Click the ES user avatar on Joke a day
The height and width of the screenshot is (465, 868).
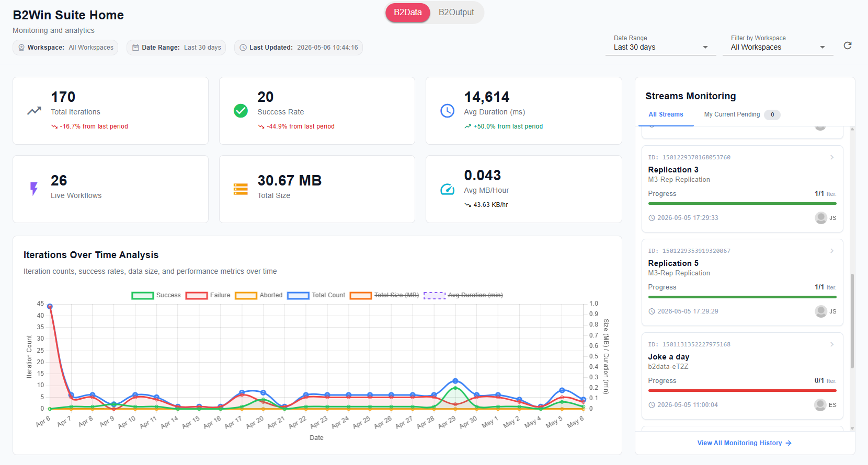[820, 405]
